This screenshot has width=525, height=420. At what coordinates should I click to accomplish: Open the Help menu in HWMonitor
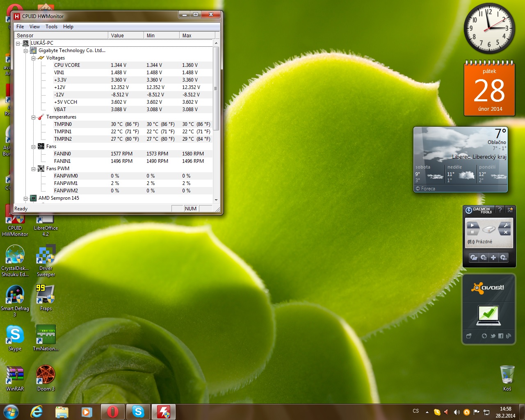click(x=68, y=27)
